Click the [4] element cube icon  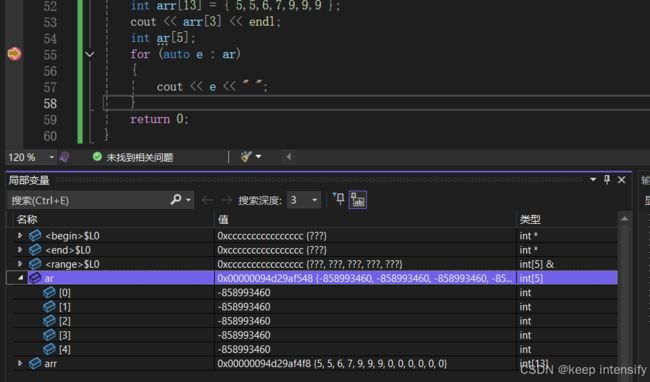coord(49,349)
